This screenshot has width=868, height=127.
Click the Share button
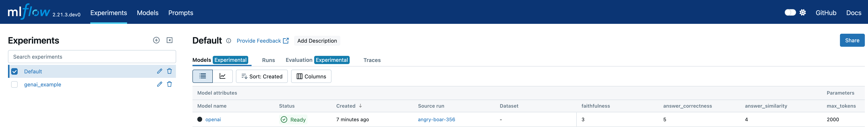pos(852,41)
